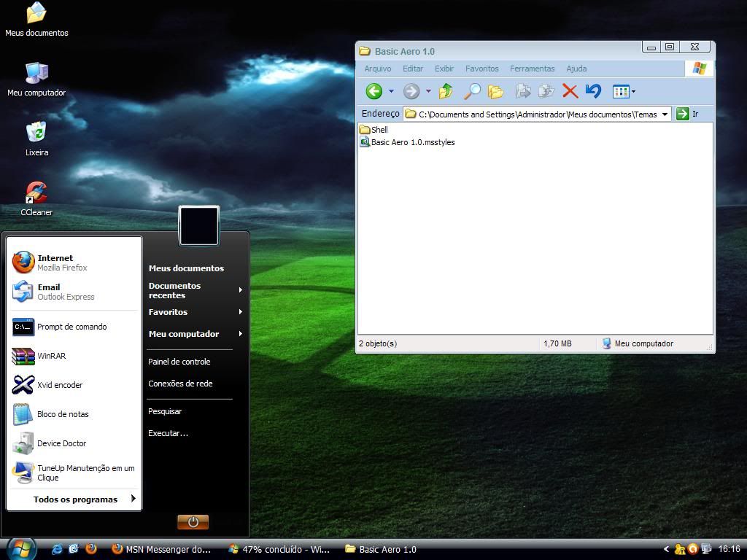This screenshot has height=560, width=747.
Task: Click the Up one folder icon
Action: point(446,91)
